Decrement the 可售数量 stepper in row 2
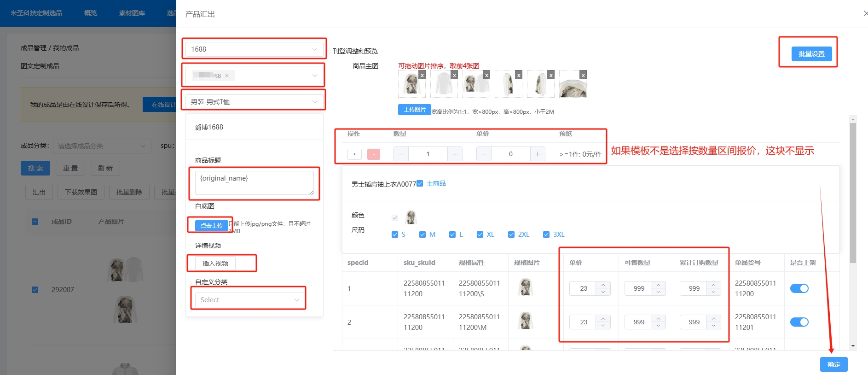868x375 pixels. [658, 326]
